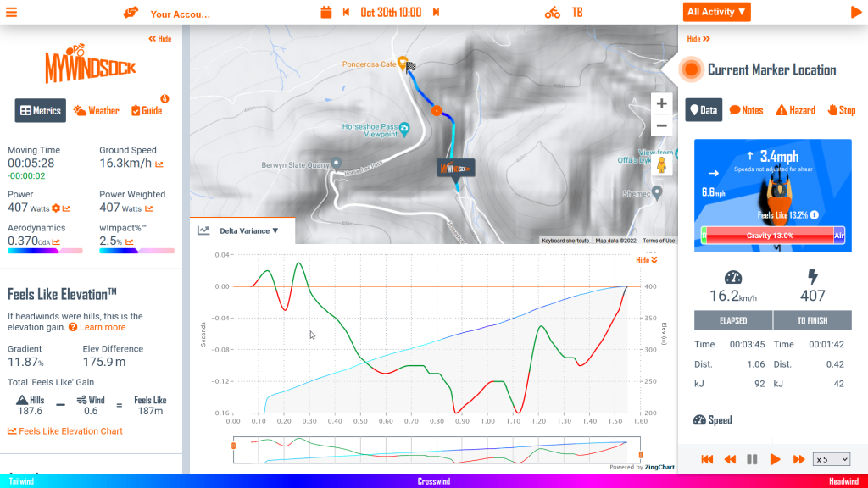Pause the route playback
The image size is (868, 488).
(x=752, y=459)
